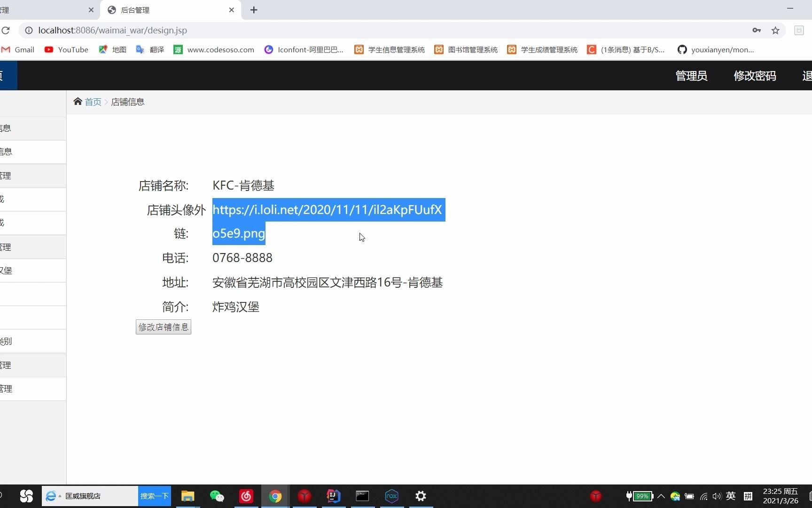
Task: Open a new browser tab
Action: coord(254,10)
